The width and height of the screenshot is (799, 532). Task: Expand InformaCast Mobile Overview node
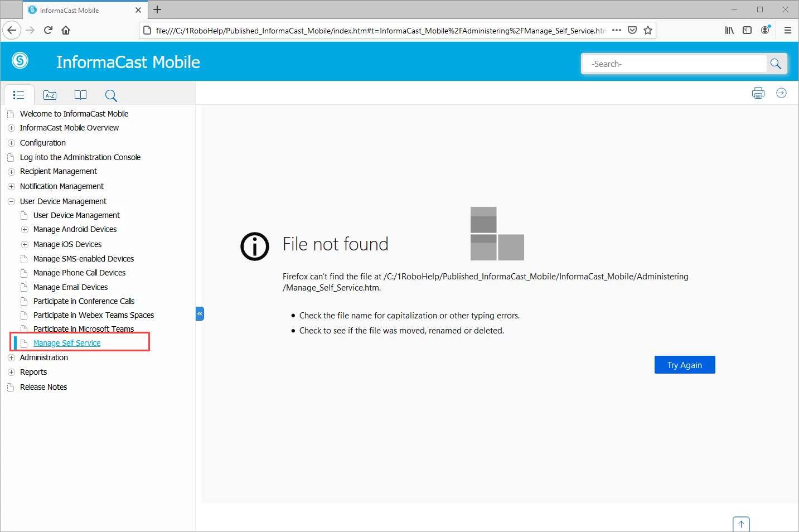[x=11, y=128]
